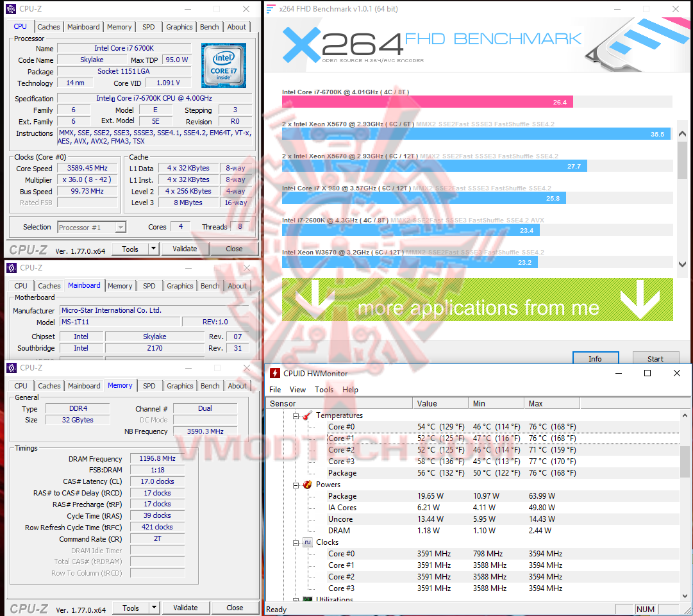Click the Max column header in HWMonitor
This screenshot has height=616, width=693.
click(x=553, y=403)
